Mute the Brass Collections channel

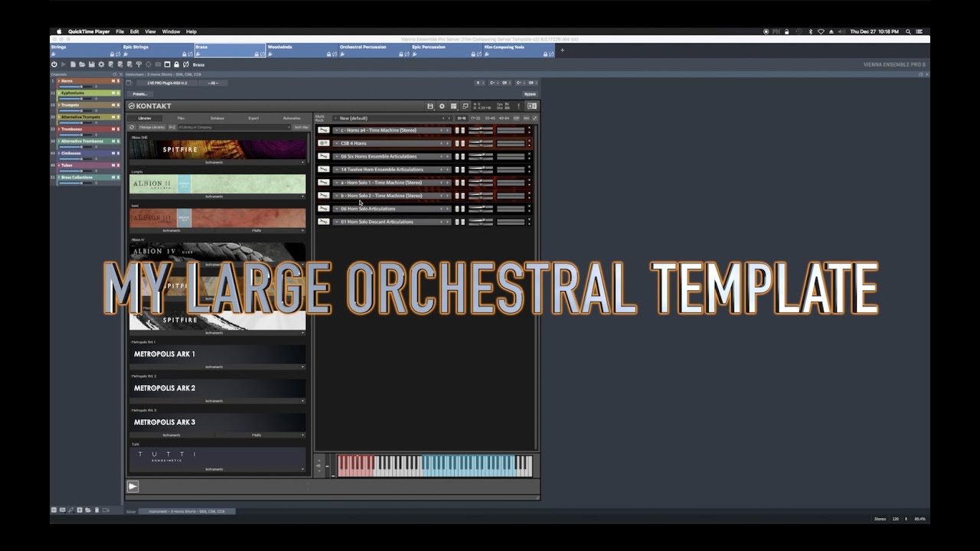pos(113,178)
